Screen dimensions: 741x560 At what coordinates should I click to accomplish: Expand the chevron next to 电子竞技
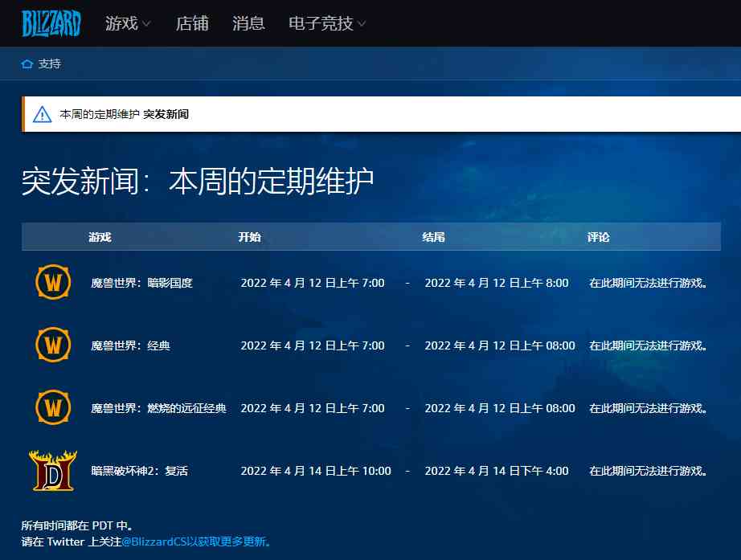click(362, 23)
